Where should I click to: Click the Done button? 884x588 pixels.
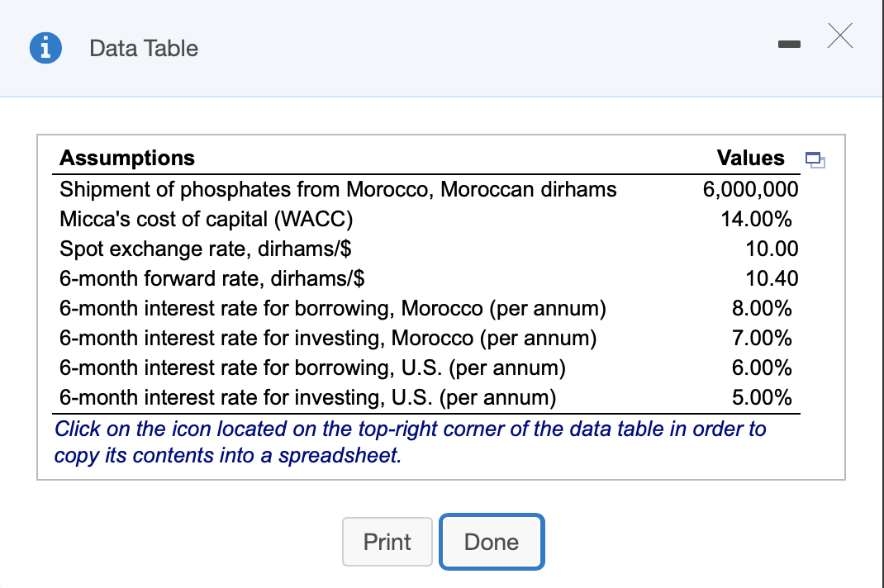pos(492,542)
